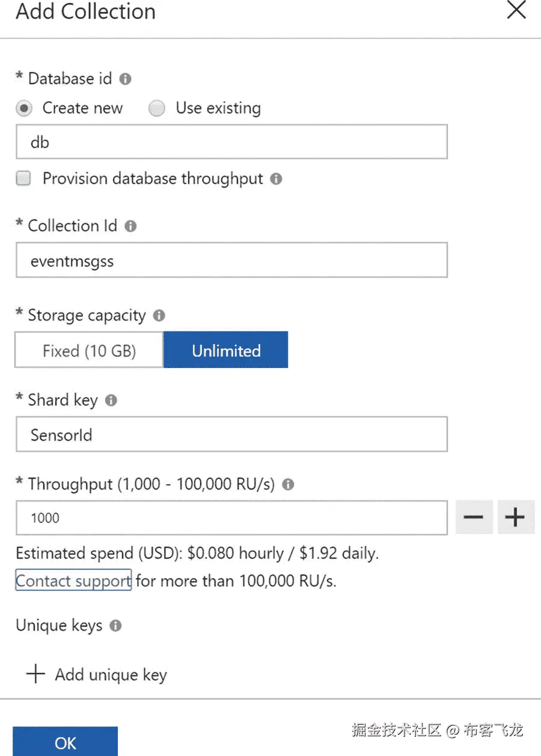Select the Create new radio button

coord(23,109)
